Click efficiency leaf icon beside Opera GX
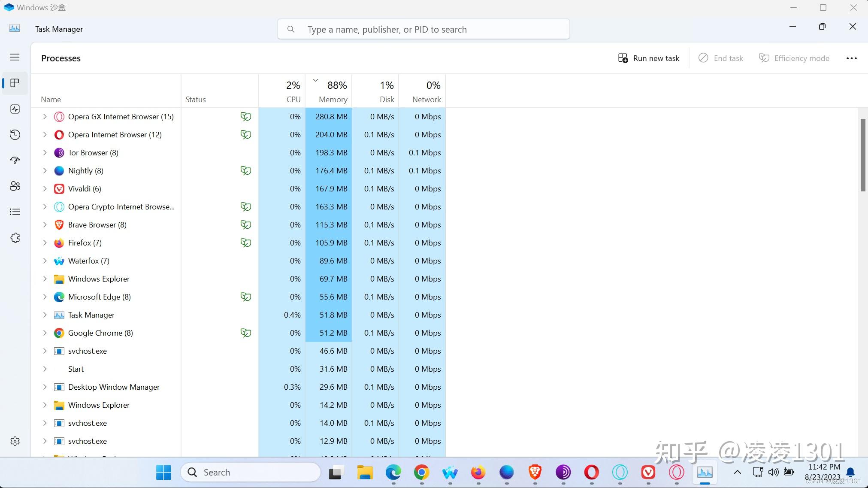Viewport: 868px width, 488px height. coord(245,116)
